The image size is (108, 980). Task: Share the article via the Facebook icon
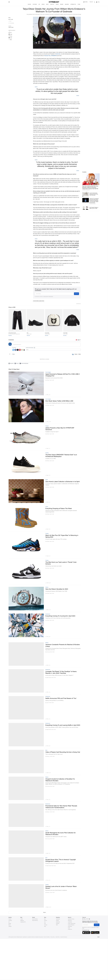(9, 36)
